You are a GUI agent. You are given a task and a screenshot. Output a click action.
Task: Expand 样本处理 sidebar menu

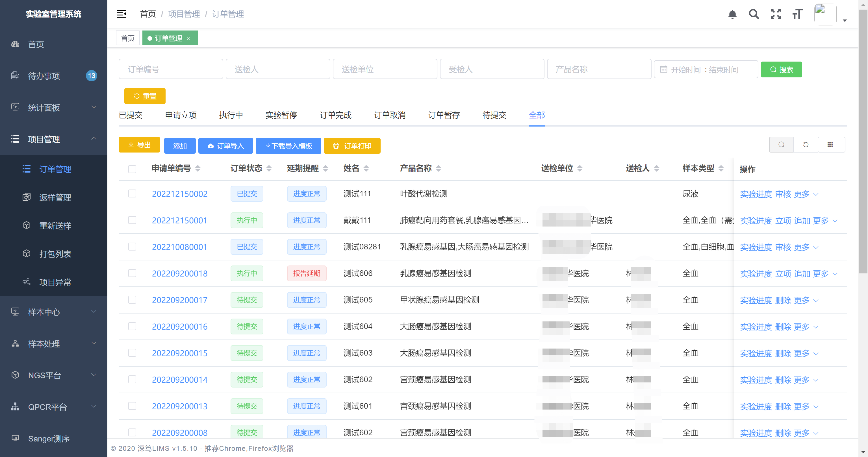[x=54, y=344]
